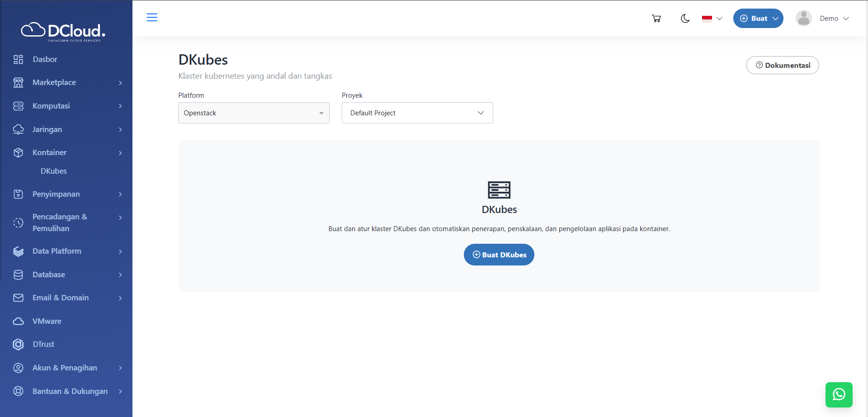
Task: Select the DKubes submenu item
Action: click(x=54, y=171)
